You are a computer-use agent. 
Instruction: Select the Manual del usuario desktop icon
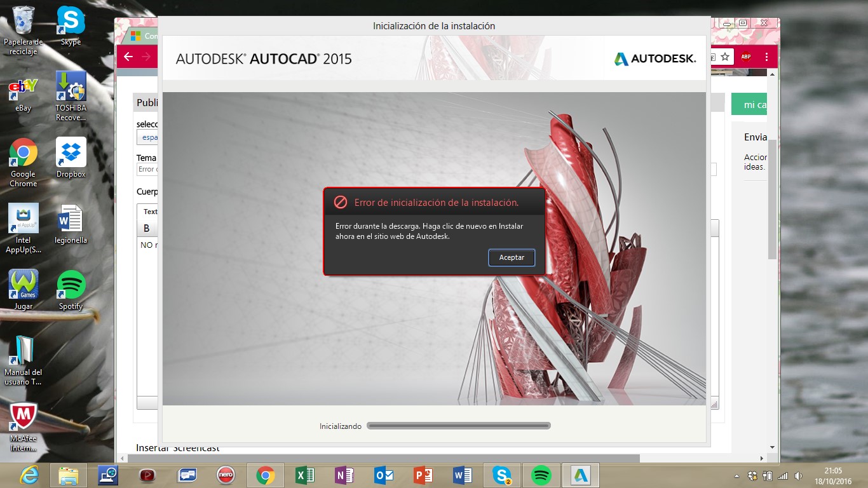click(x=24, y=361)
